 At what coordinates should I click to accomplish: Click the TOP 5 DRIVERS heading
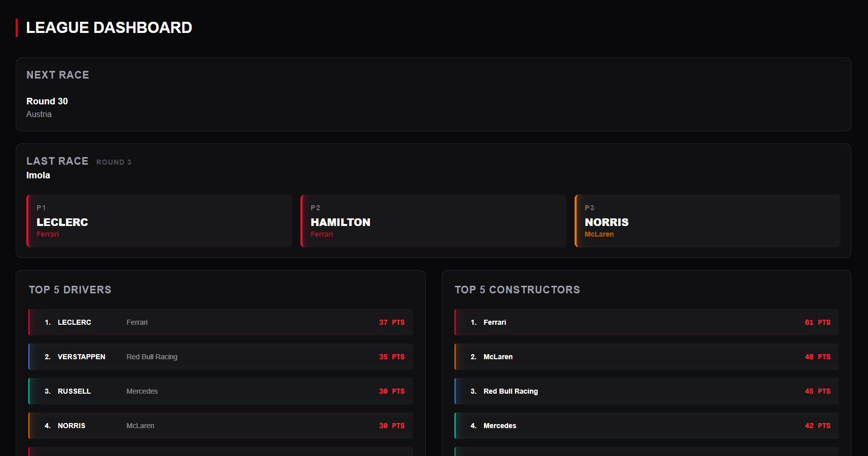point(70,290)
